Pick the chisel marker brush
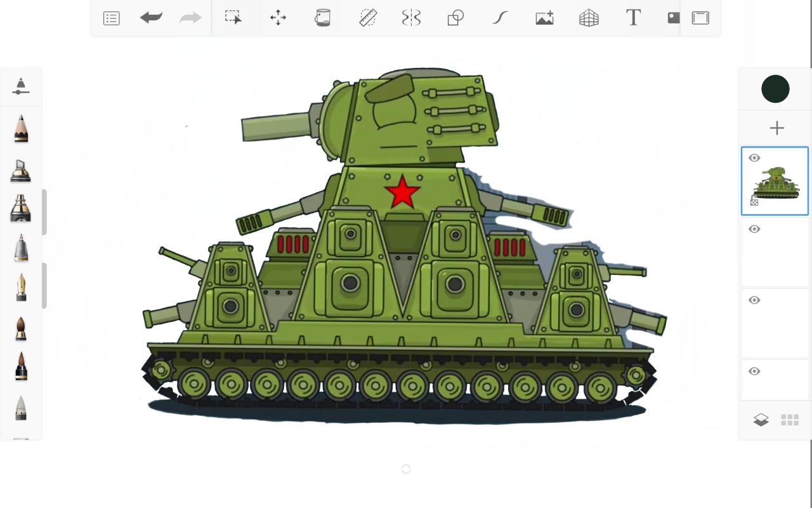The image size is (812, 508). [21, 170]
